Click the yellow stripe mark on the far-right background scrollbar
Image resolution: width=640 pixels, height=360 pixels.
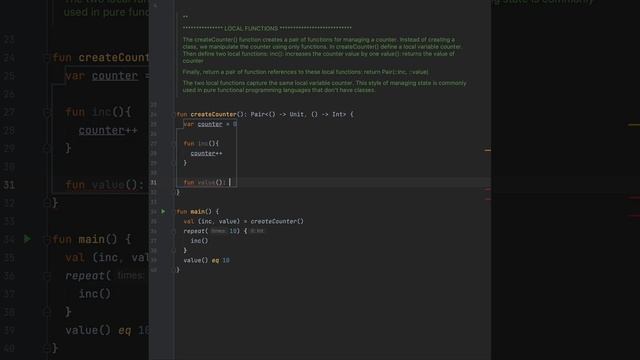[x=634, y=125]
